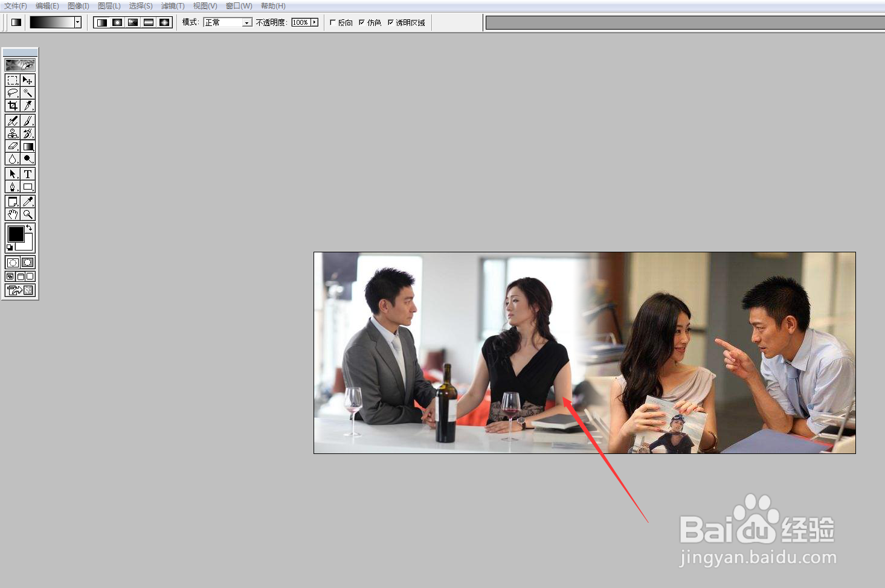Select the Eyedropper tool
The image size is (885, 588).
pos(28,202)
